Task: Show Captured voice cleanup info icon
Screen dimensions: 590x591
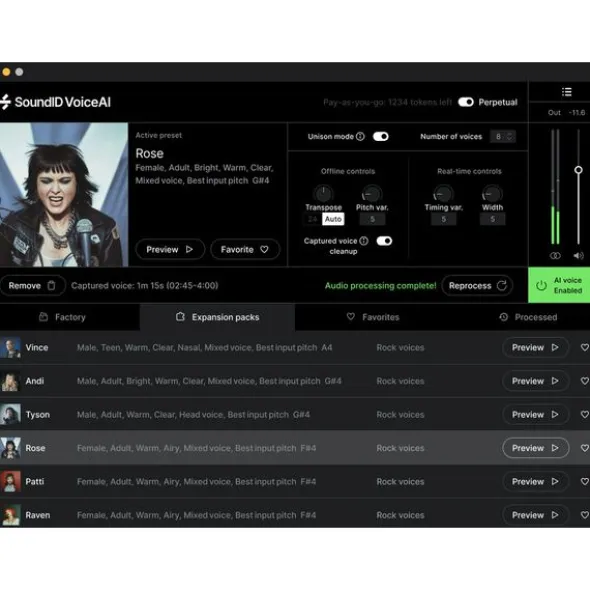Action: coord(364,241)
